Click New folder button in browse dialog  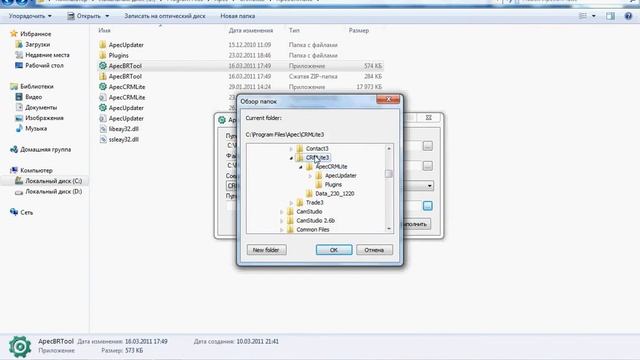(x=267, y=250)
